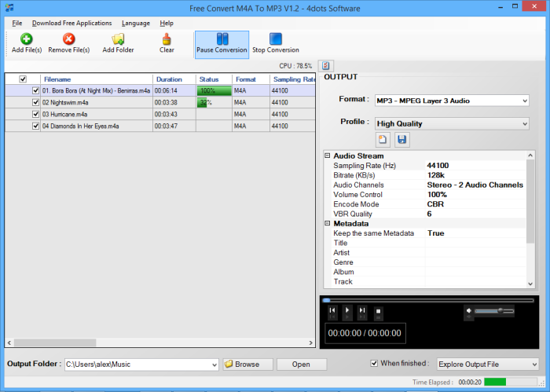Viewport: 550px width, 392px height.
Task: Click the new profile page icon
Action: pos(383,140)
